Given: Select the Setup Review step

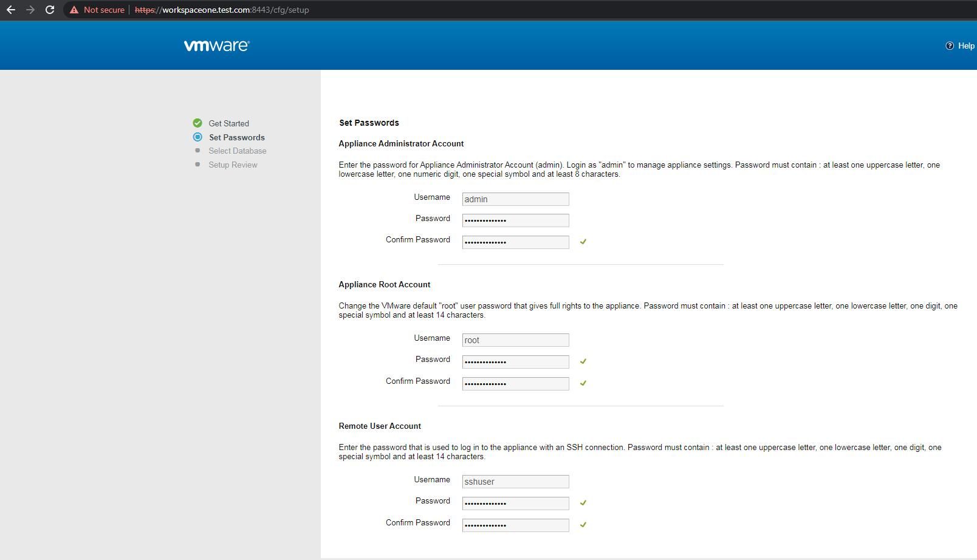Looking at the screenshot, I should pyautogui.click(x=233, y=165).
